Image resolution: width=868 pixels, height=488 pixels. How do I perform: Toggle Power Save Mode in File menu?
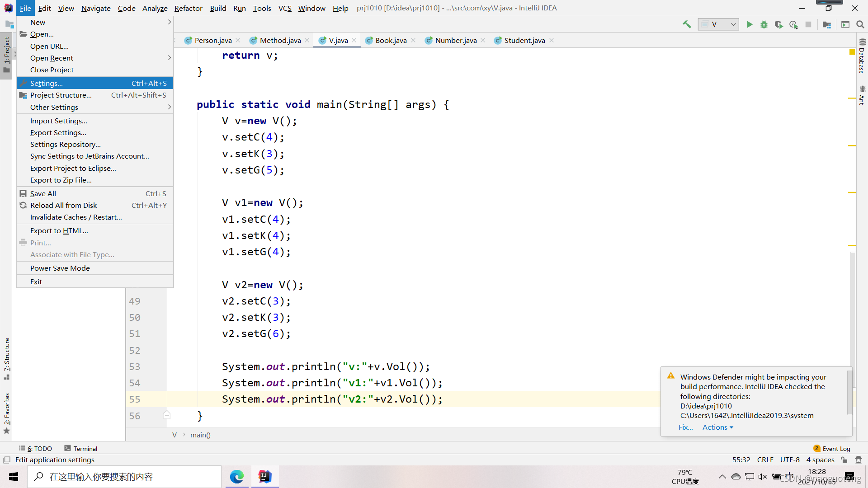pos(60,268)
